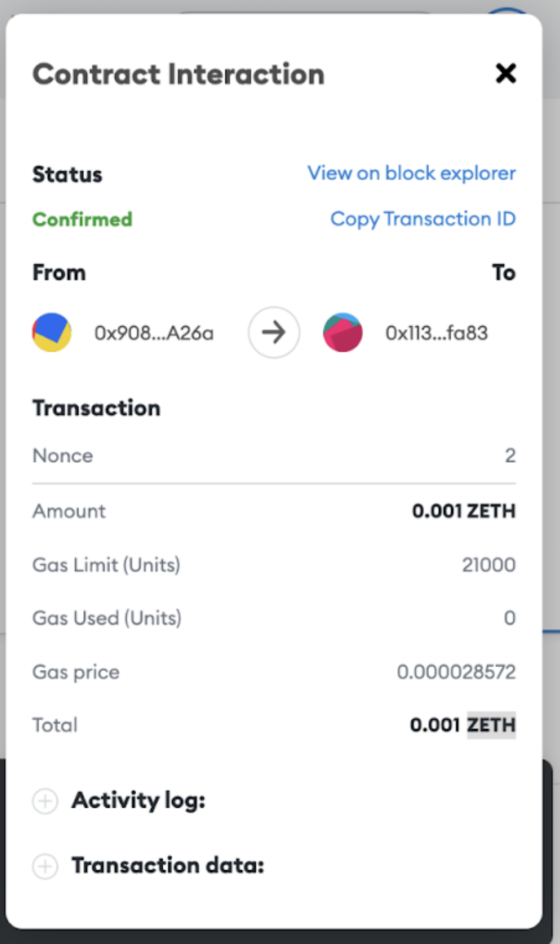560x944 pixels.
Task: Click the Gas Used value 0
Action: pyautogui.click(x=509, y=618)
